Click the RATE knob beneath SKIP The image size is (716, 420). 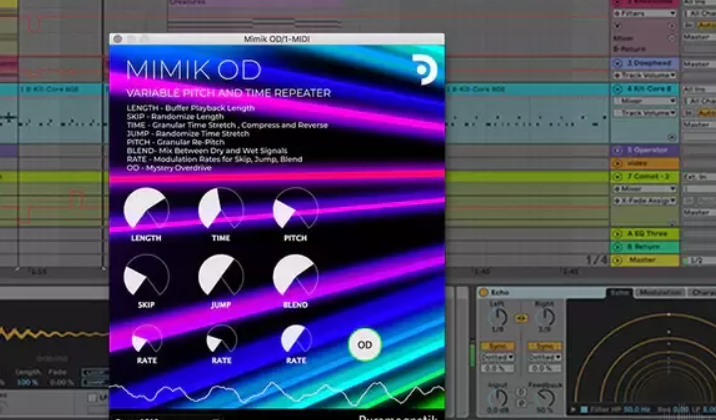(147, 339)
